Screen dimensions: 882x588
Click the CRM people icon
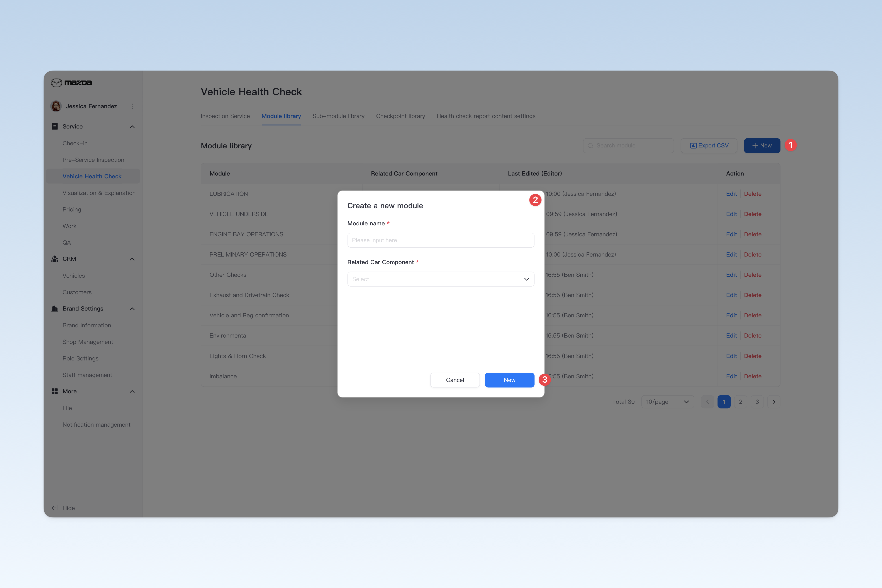[55, 259]
